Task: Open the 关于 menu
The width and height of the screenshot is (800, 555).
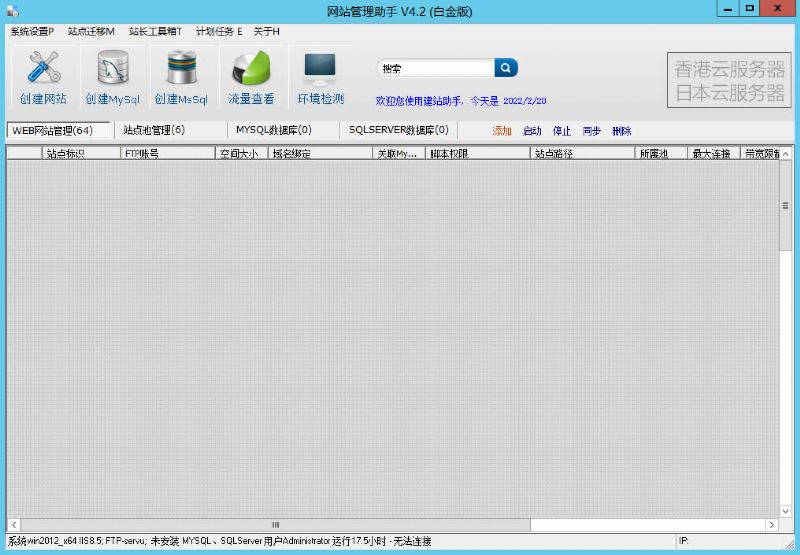Action: pyautogui.click(x=266, y=32)
